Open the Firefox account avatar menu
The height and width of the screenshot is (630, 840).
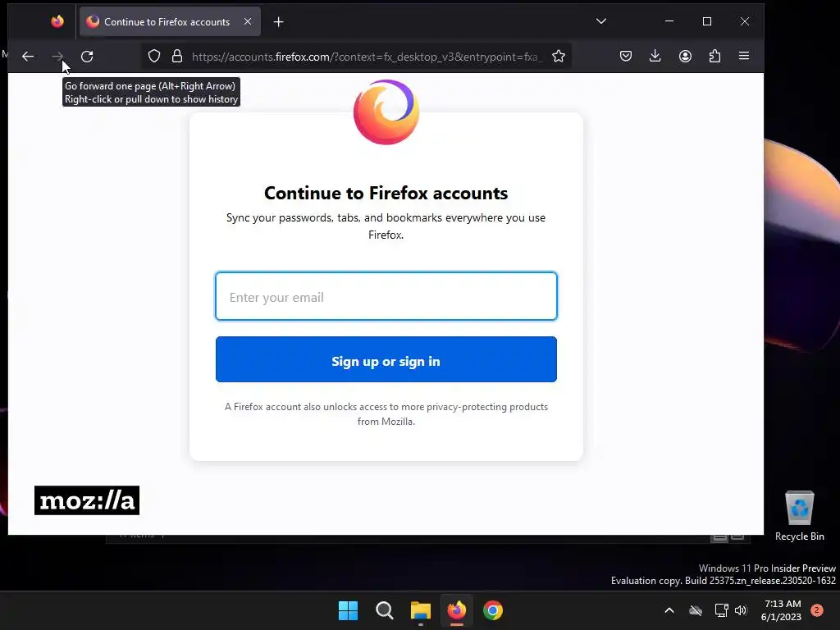tap(685, 56)
